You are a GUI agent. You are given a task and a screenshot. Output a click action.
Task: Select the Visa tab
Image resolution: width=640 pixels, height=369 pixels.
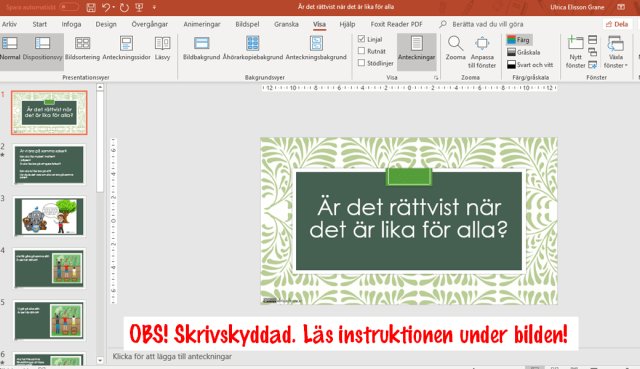[319, 24]
